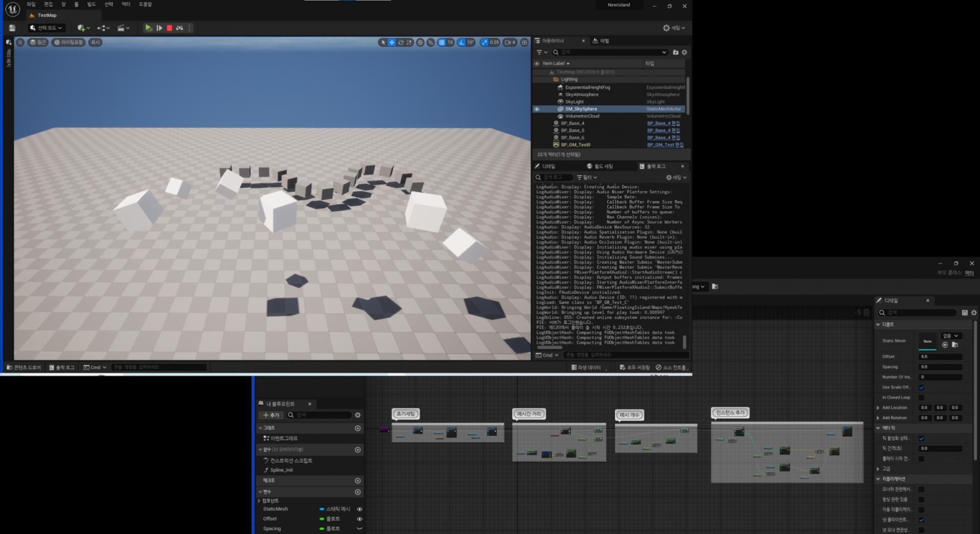Open the 세팅 dropdown in main toolbar
980x534 pixels.
pyautogui.click(x=674, y=28)
